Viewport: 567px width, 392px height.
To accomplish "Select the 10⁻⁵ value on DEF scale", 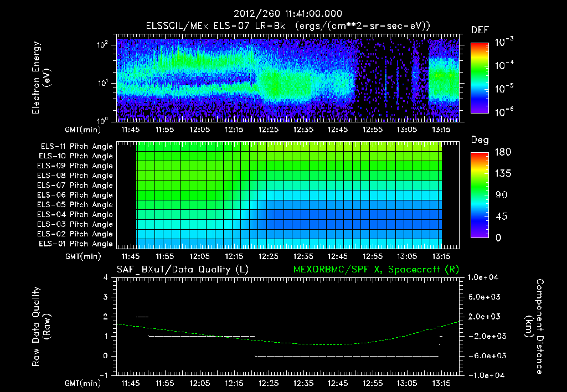I will click(x=504, y=89).
